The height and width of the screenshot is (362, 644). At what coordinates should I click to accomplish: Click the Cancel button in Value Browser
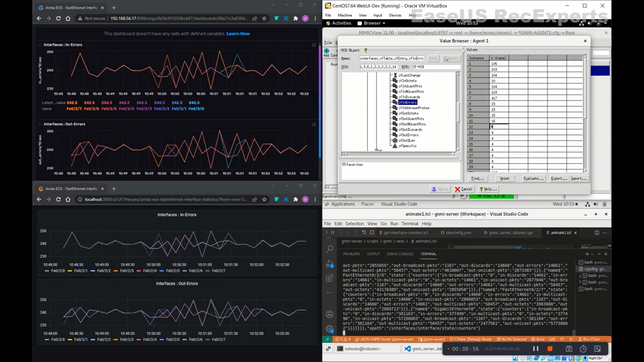(x=463, y=189)
